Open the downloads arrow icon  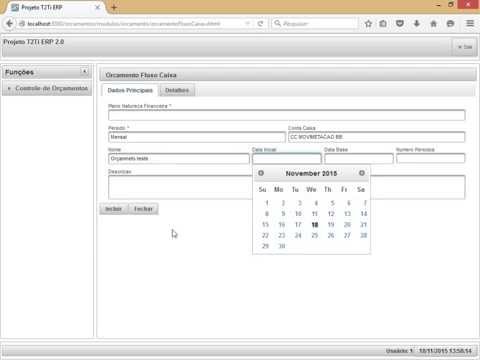click(417, 24)
